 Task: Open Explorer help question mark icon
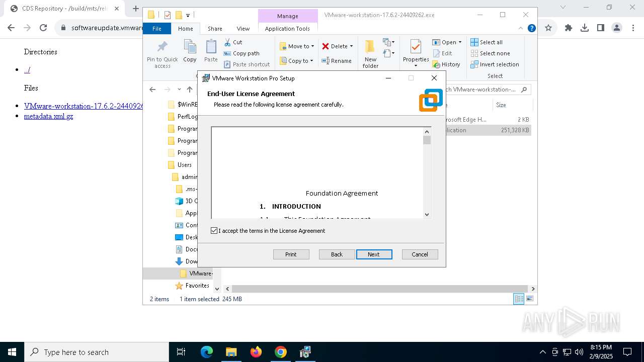click(x=531, y=28)
